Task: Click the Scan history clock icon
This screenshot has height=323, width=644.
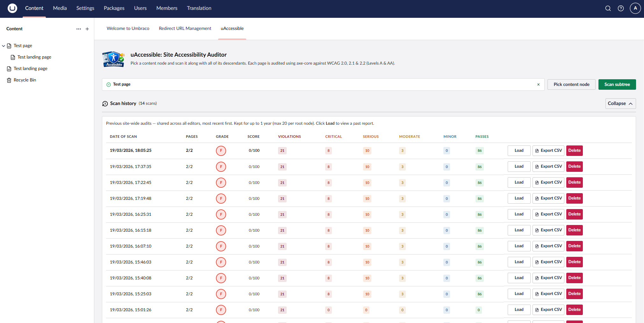Action: click(x=105, y=103)
